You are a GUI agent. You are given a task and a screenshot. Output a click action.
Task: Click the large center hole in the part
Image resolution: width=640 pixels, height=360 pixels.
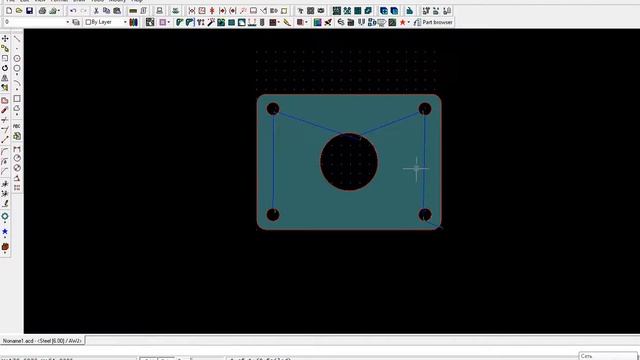pyautogui.click(x=349, y=162)
